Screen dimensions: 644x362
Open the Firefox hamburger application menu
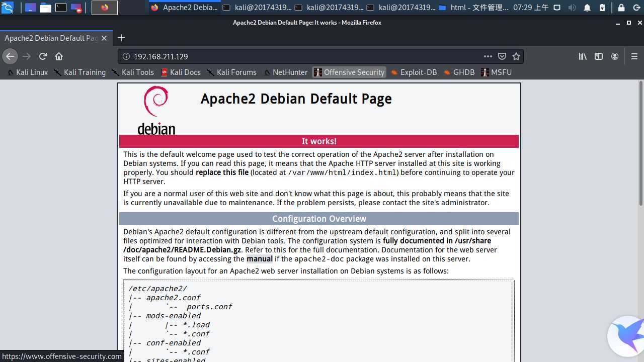pos(634,56)
